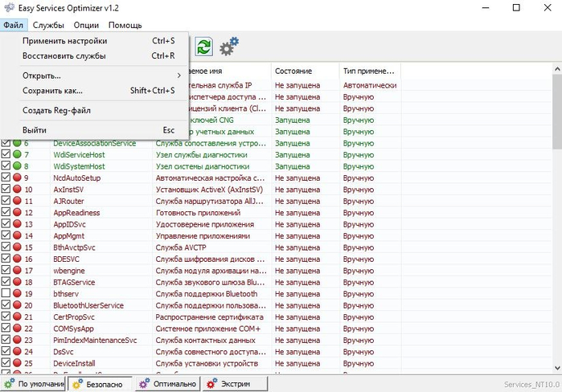This screenshot has width=562, height=392.
Task: Open the gear settings toolbar icon
Action: tap(229, 46)
